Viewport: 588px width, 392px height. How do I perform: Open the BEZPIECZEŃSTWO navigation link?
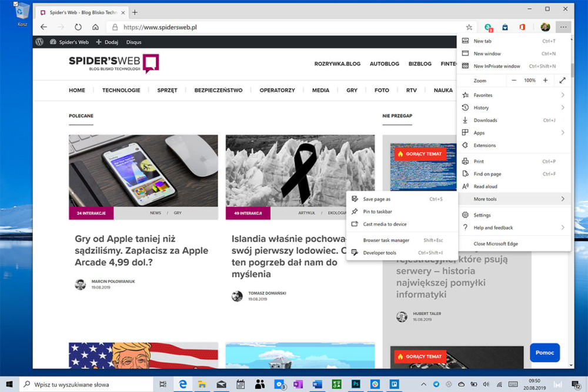[x=218, y=91]
